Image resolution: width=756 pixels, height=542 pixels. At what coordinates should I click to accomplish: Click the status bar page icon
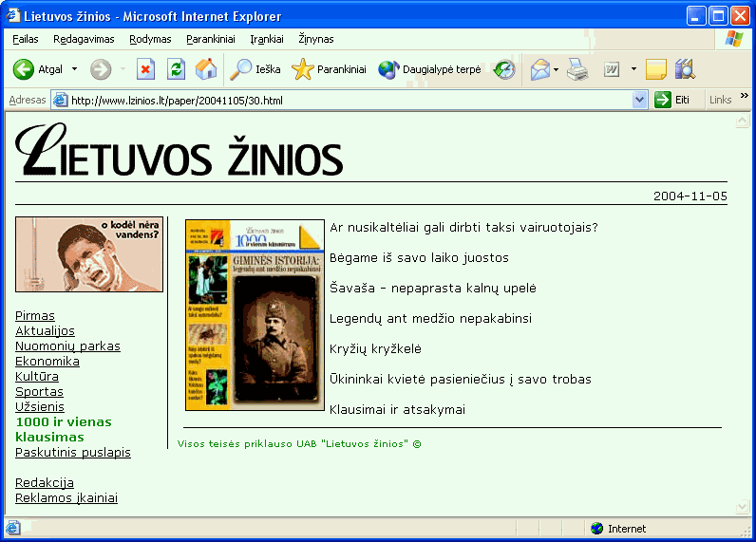(x=12, y=528)
